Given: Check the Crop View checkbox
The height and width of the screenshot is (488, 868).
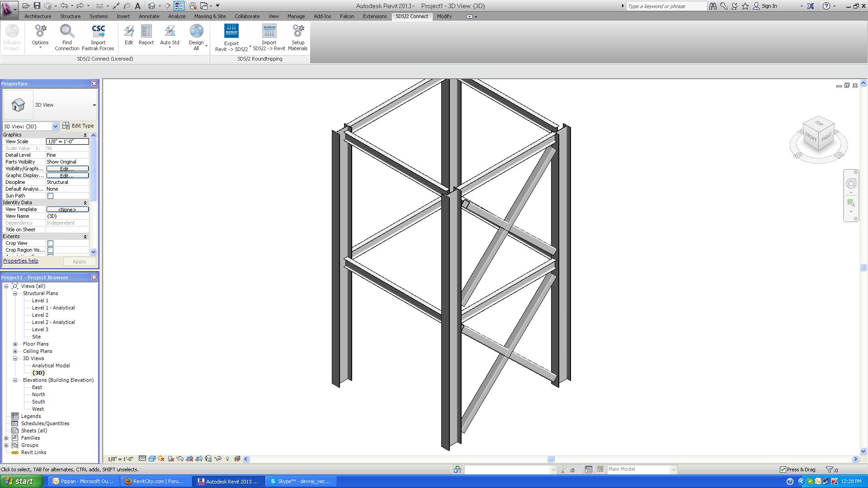Looking at the screenshot, I should (x=51, y=243).
